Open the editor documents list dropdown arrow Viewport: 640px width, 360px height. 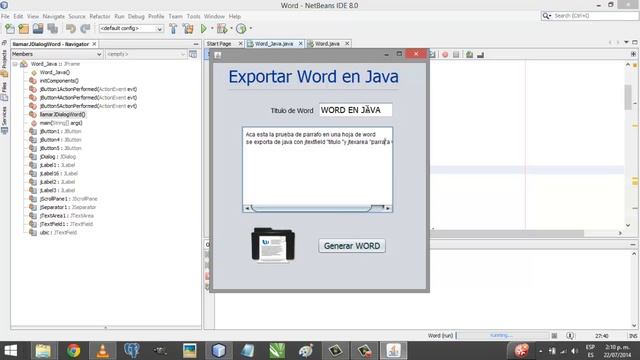point(627,42)
